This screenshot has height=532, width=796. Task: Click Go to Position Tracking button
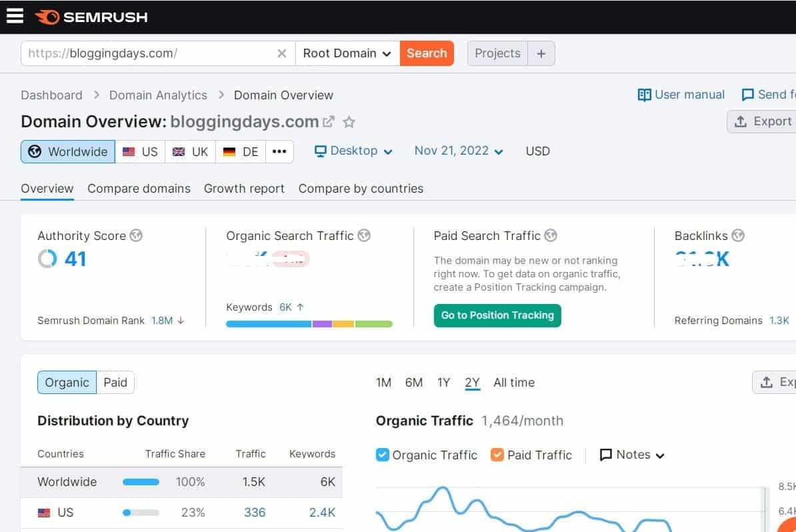tap(497, 315)
